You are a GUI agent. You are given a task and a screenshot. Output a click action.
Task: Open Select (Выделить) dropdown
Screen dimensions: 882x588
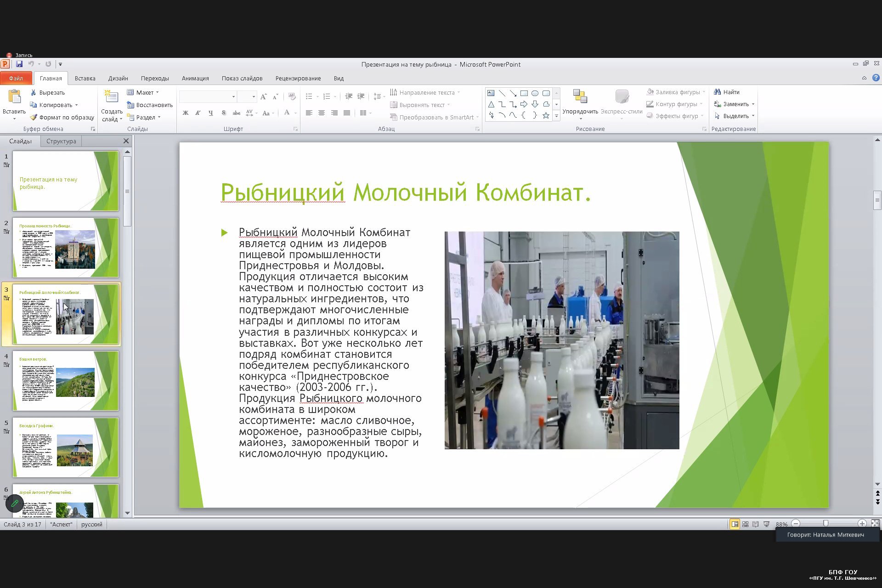(734, 116)
